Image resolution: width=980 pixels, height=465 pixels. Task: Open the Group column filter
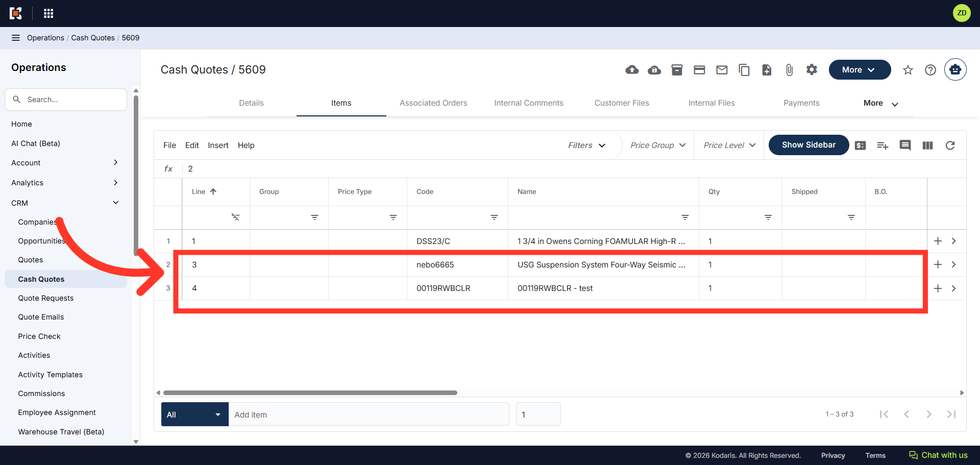(314, 217)
